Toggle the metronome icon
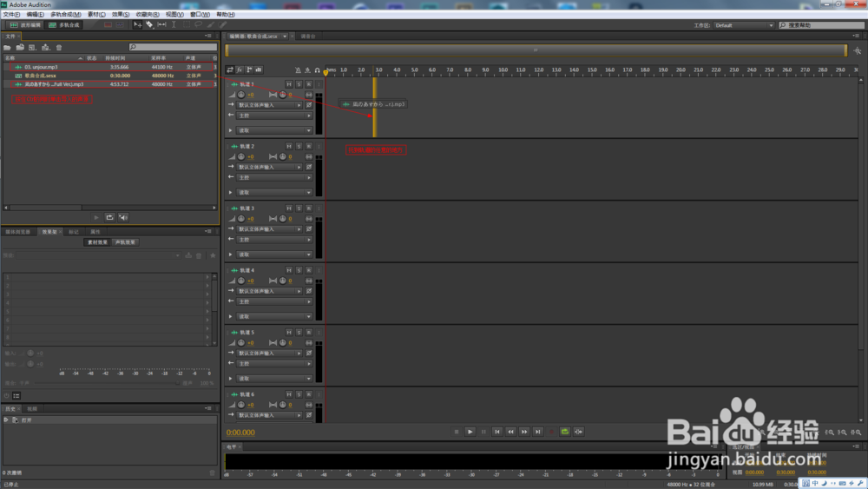The image size is (868, 489). point(298,70)
